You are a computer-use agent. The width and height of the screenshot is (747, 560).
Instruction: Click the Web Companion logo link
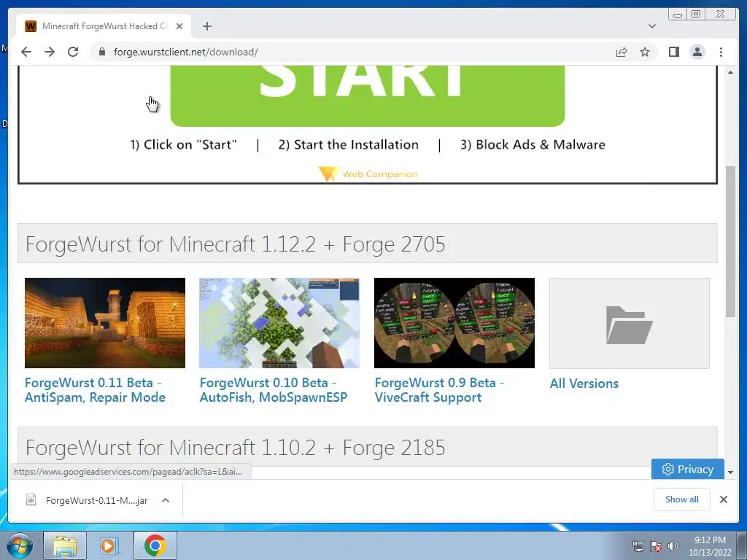368,174
